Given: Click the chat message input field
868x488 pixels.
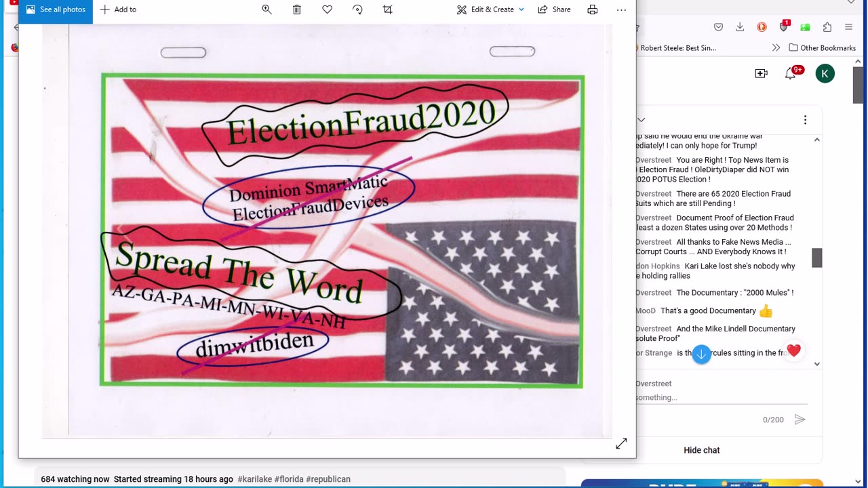Looking at the screenshot, I should pyautogui.click(x=722, y=397).
